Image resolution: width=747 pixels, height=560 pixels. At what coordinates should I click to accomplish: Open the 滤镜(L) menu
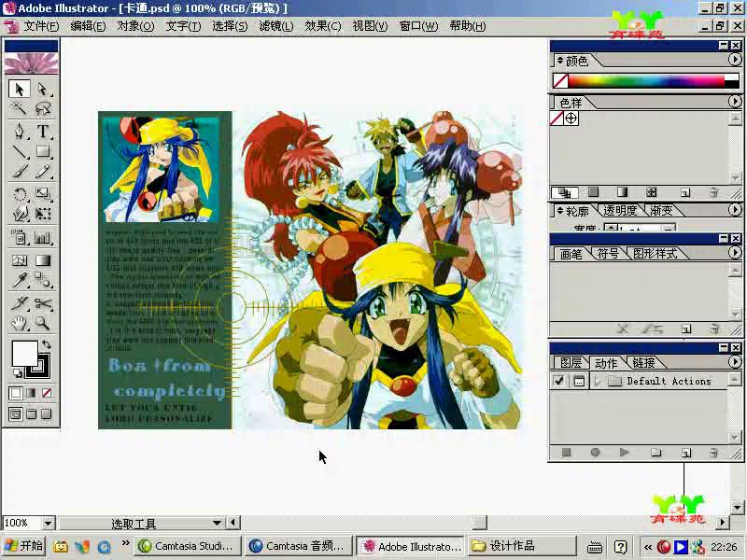coord(275,26)
